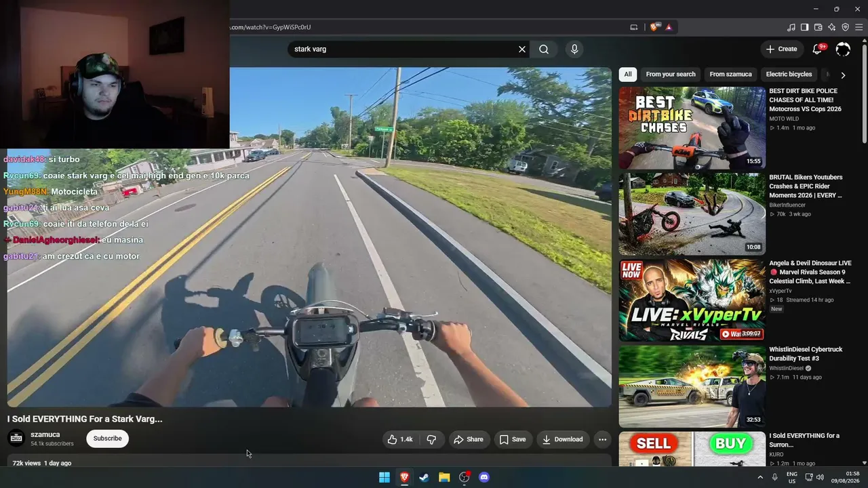Screen dimensions: 868x488
Task: Toggle the Brave sidebar panel
Action: [x=805, y=27]
